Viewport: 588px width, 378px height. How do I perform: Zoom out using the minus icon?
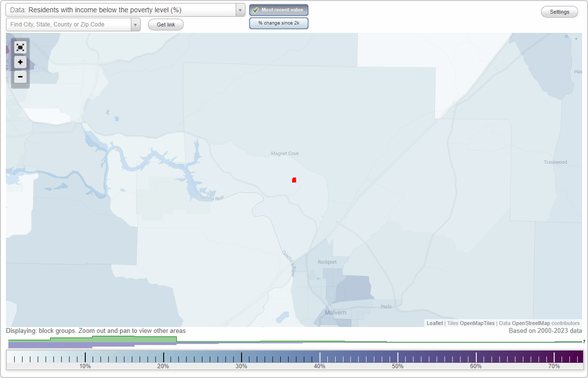click(x=20, y=76)
